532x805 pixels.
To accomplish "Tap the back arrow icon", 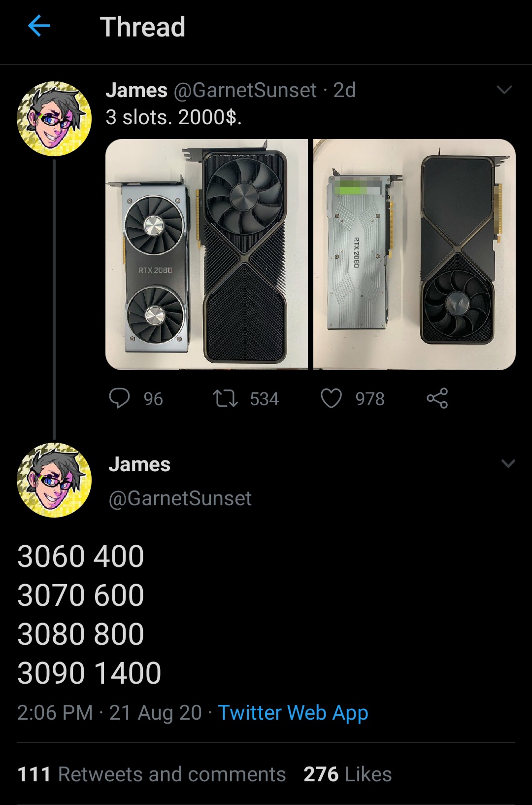I will pos(39,26).
